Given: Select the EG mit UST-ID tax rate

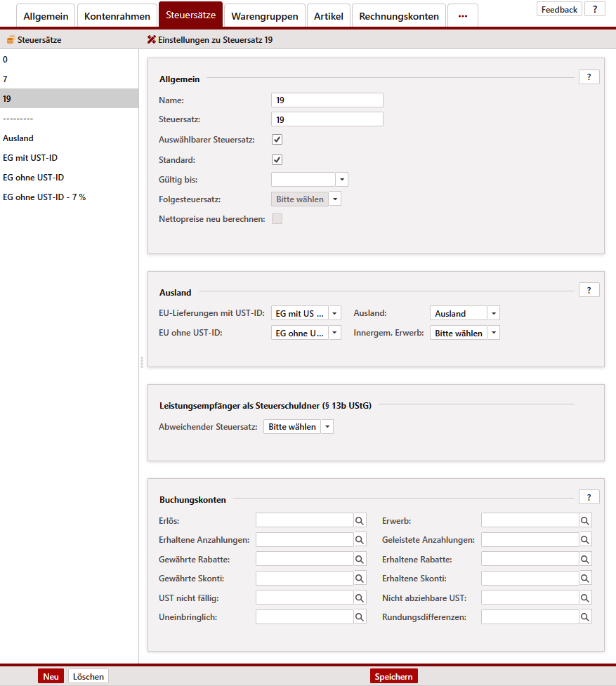Looking at the screenshot, I should tap(30, 158).
